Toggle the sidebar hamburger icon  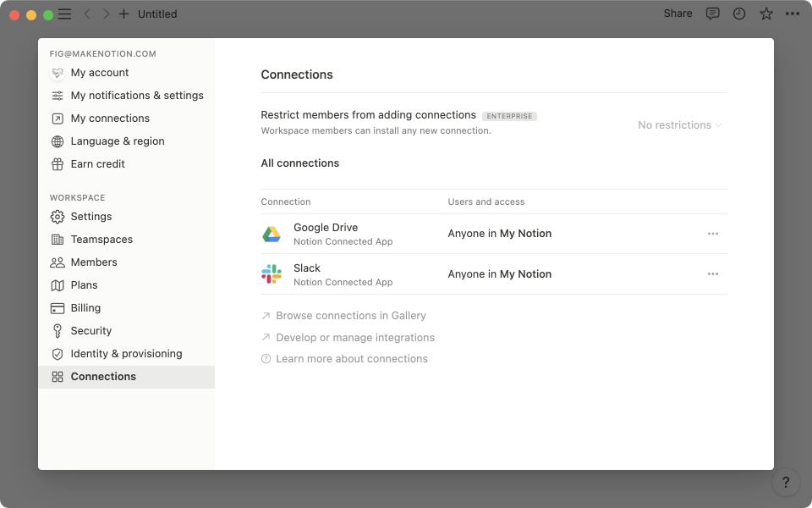click(x=64, y=14)
